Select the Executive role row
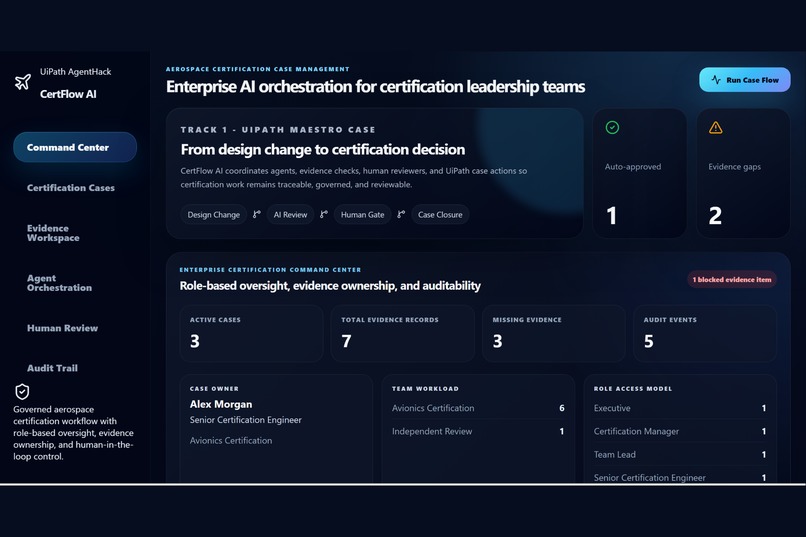The image size is (806, 537). 680,408
